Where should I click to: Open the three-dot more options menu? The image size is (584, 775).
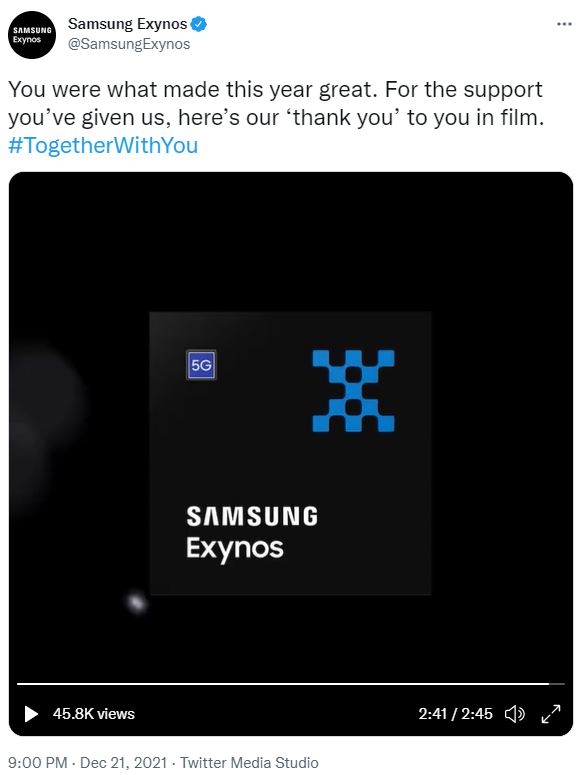coord(564,24)
